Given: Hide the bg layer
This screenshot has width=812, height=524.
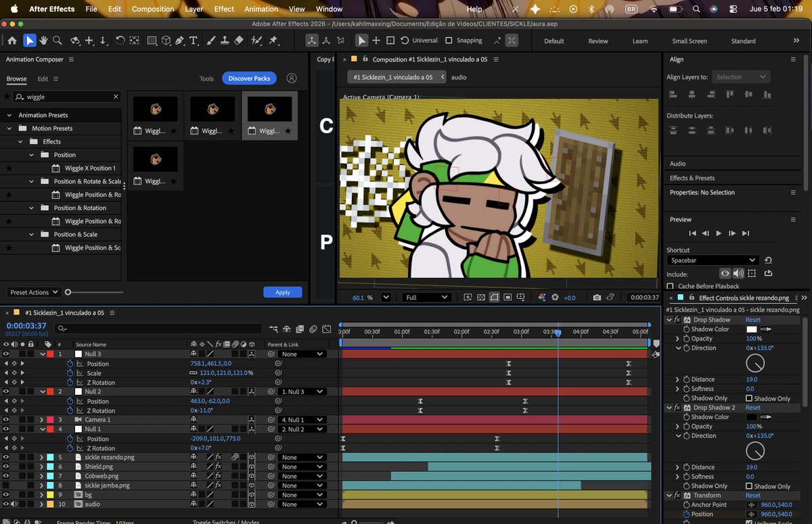Looking at the screenshot, I should click(x=6, y=495).
